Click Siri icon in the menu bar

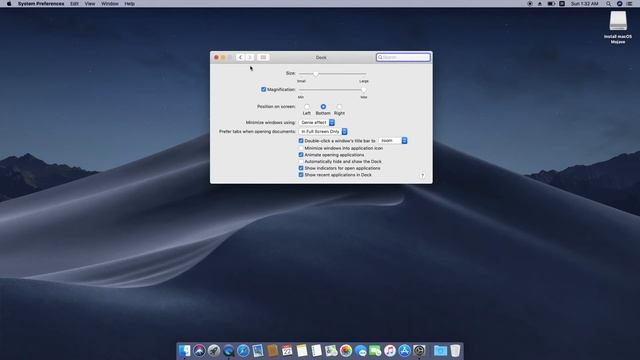pyautogui.click(x=619, y=4)
